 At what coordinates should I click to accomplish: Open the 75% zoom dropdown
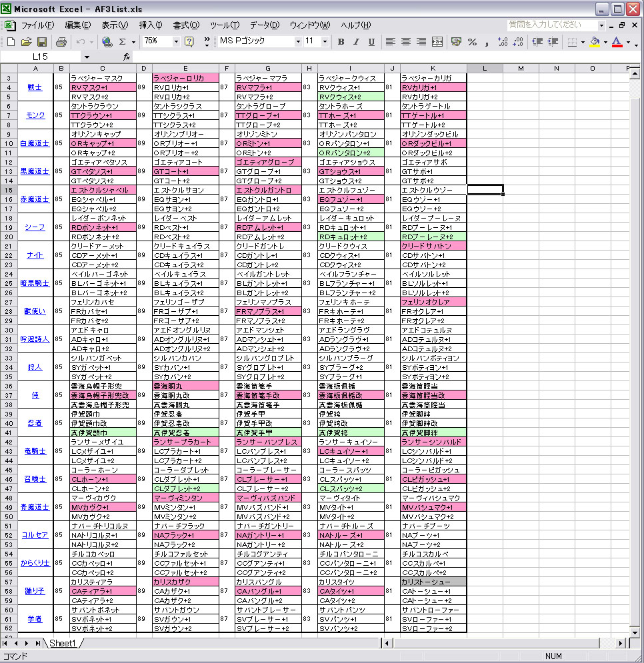[176, 41]
